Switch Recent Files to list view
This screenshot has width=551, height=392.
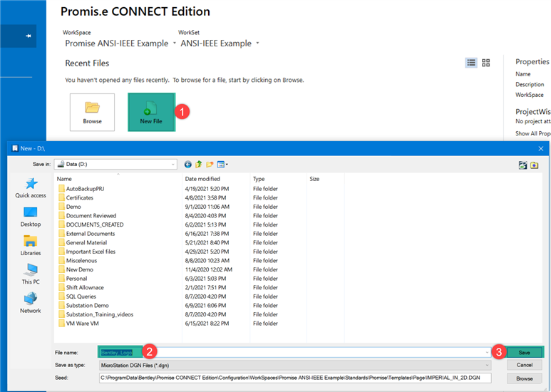pos(471,63)
